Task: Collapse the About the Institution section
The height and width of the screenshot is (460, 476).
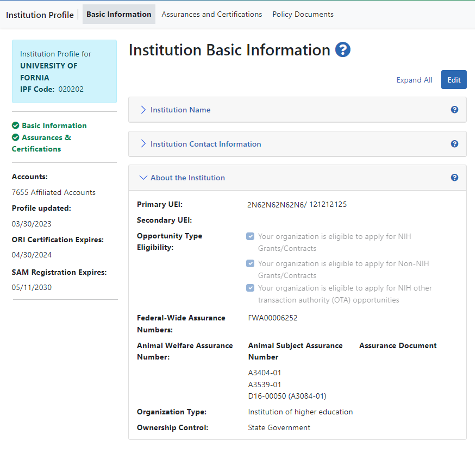Action: tap(187, 178)
